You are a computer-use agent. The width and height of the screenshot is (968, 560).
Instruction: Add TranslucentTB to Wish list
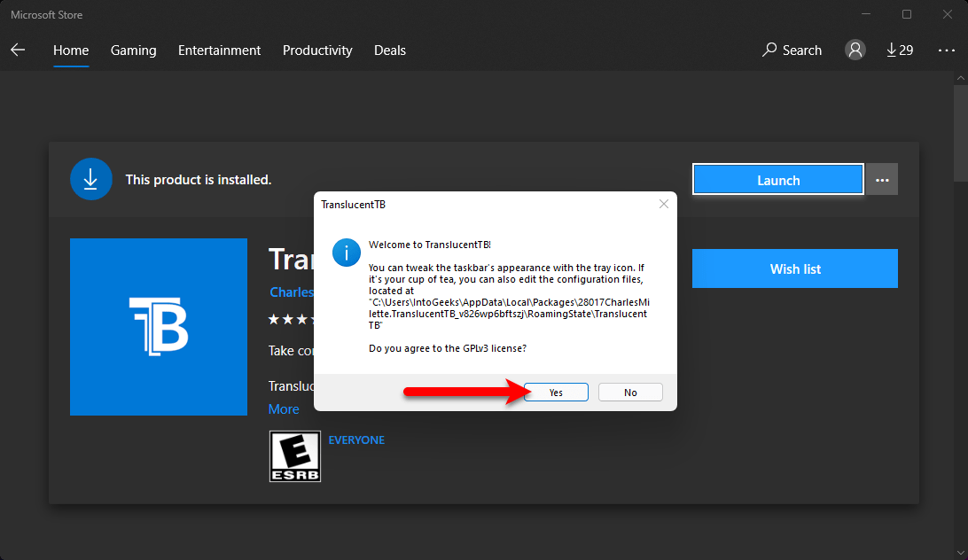(795, 268)
